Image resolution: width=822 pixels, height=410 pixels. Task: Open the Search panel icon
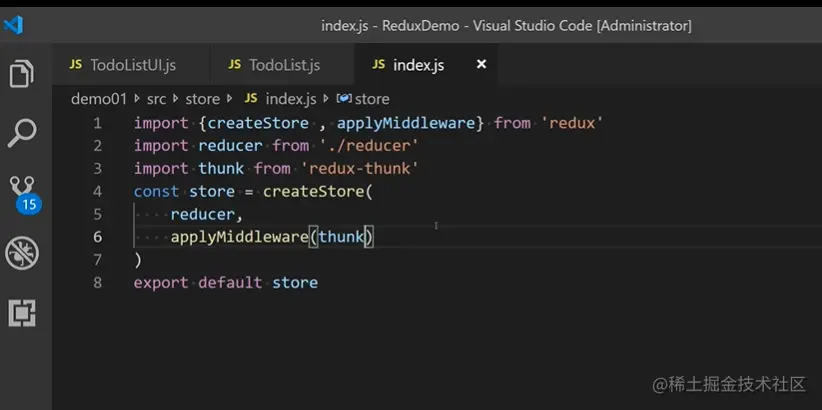point(21,132)
